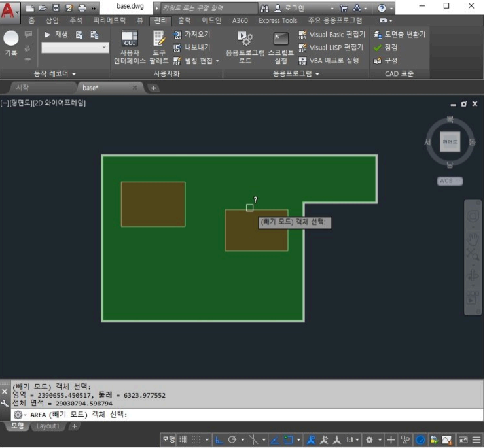Click the Save As icon in quick access toolbar
Viewport: 485px width, 448px height.
(x=69, y=8)
